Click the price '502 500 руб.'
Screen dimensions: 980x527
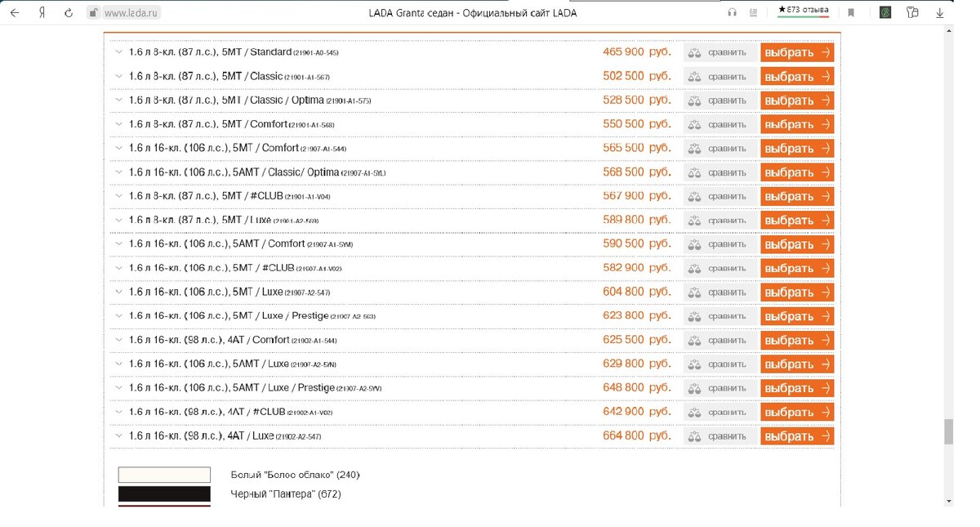click(637, 76)
